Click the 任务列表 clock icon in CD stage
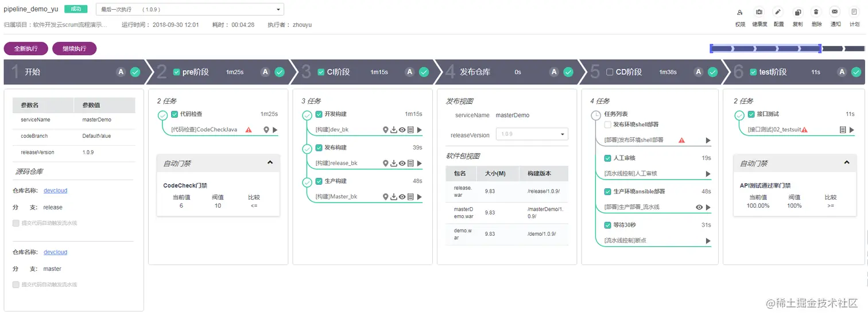The height and width of the screenshot is (319, 868). pyautogui.click(x=595, y=115)
